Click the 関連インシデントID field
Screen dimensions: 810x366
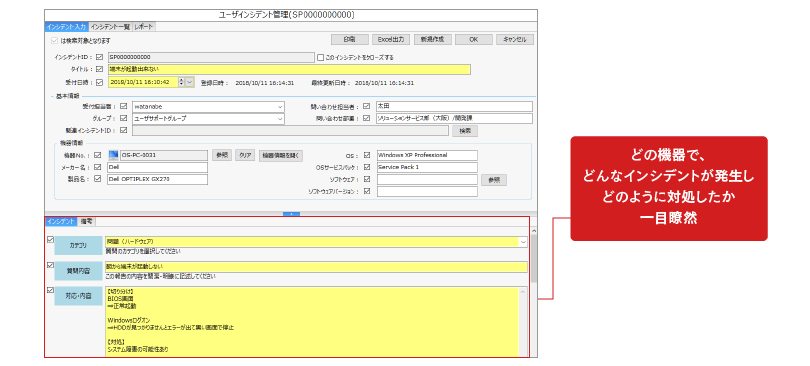tap(290, 131)
